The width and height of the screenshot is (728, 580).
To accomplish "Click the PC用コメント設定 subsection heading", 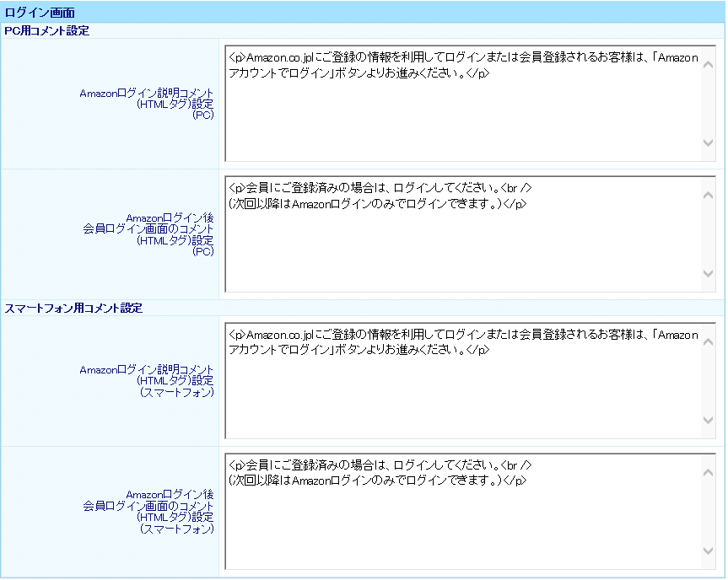I will (x=47, y=31).
